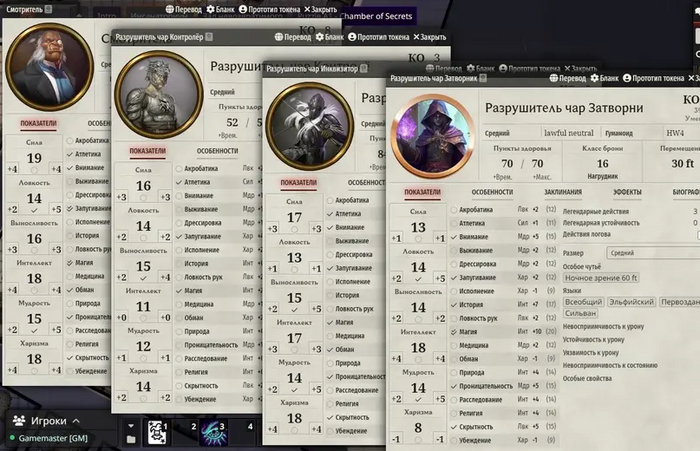
Task: Switch to ЭФФЕКТЫ tab in Затворник sheet
Action: pos(627,192)
